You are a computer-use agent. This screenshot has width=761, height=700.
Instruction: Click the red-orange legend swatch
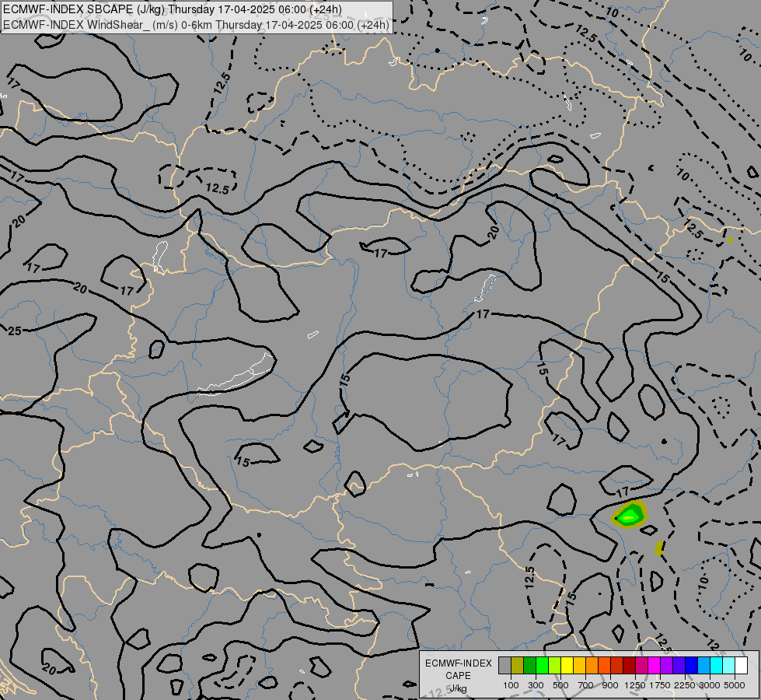pos(604,666)
